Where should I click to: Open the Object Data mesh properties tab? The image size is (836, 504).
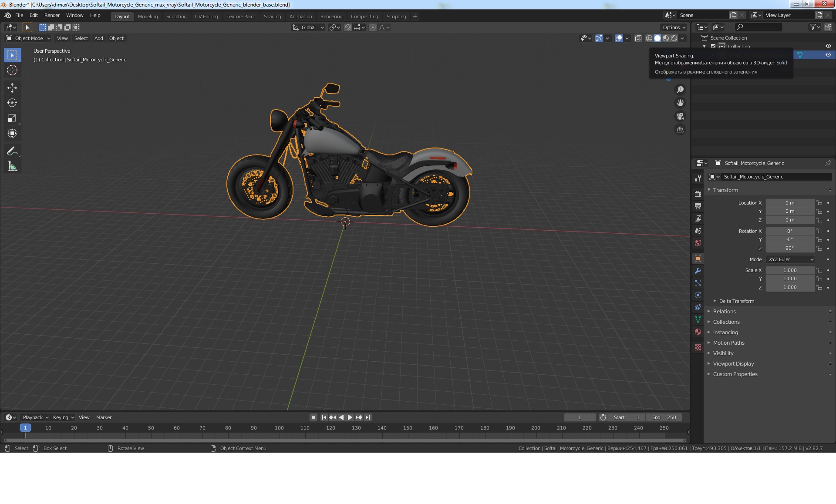698,319
